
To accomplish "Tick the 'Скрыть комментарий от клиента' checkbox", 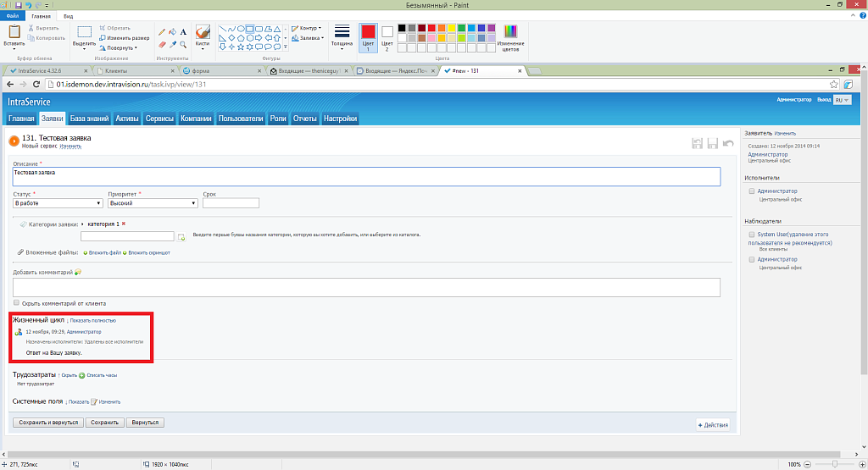I will 17,302.
